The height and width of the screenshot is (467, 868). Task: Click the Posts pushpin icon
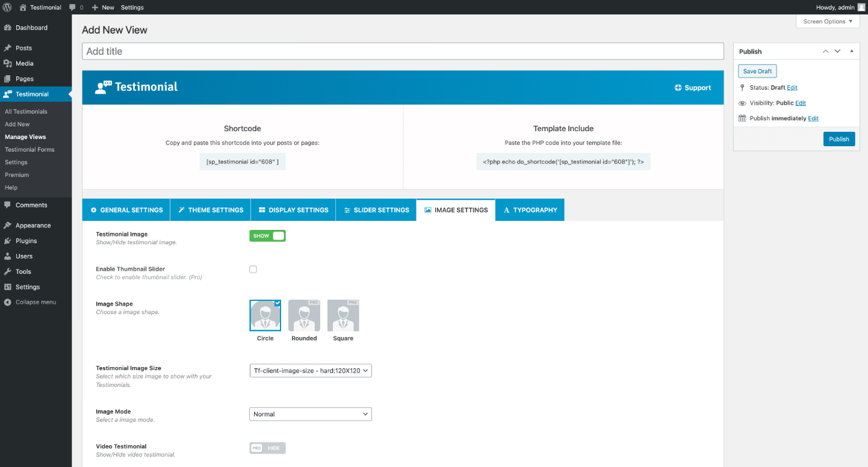pyautogui.click(x=8, y=48)
